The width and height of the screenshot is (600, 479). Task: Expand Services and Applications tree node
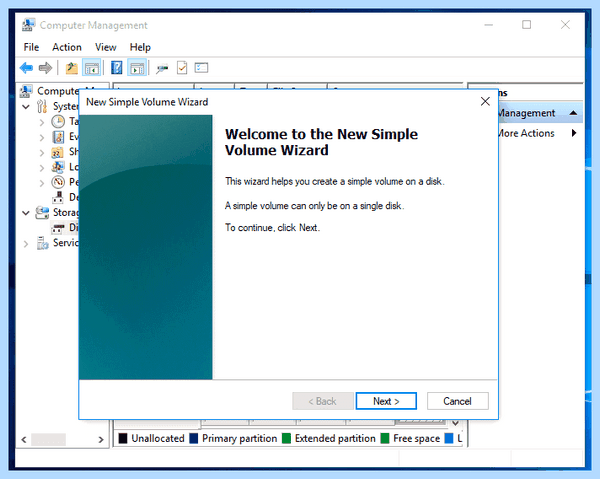tap(26, 244)
